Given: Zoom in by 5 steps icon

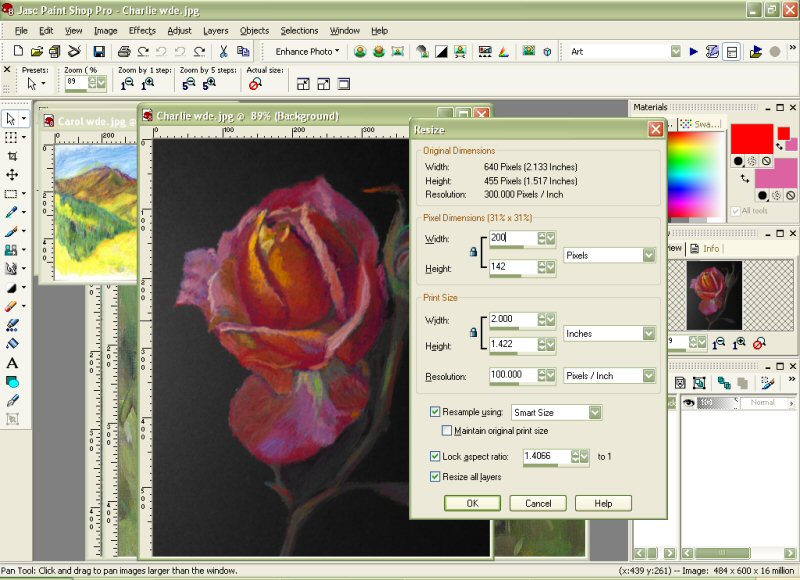Looking at the screenshot, I should click(209, 84).
